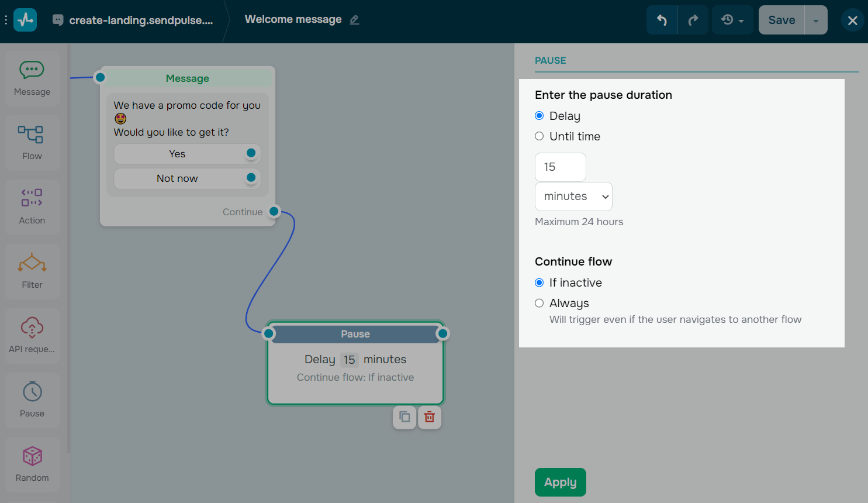Viewport: 868px width, 503px height.
Task: Select the Message block in the sidebar
Action: tap(32, 78)
